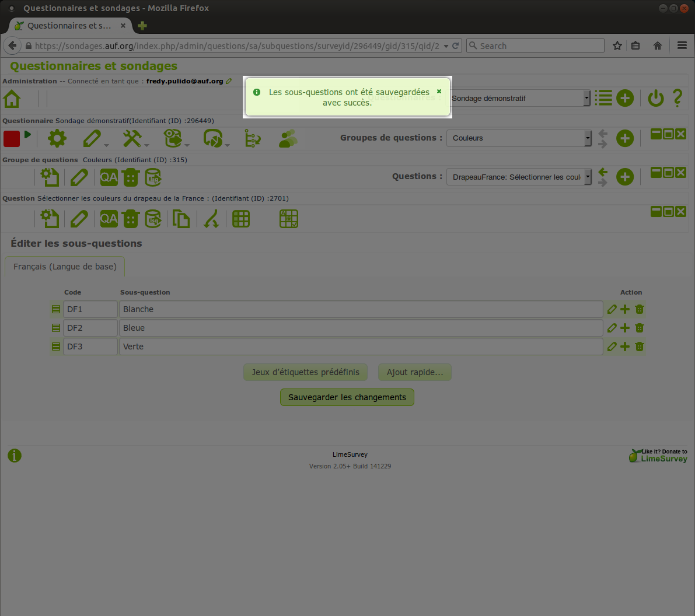This screenshot has height=616, width=695.
Task: Delete current question trash icon
Action: [x=131, y=219]
